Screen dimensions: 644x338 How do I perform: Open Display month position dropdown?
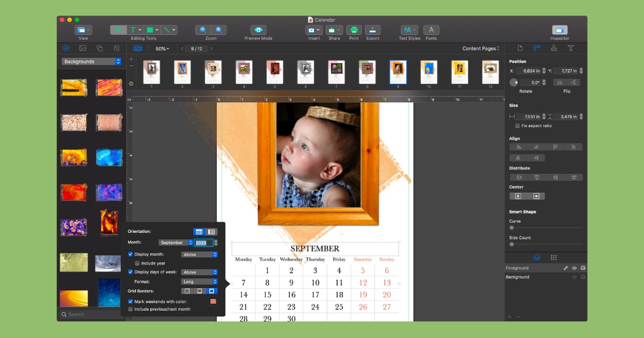click(x=200, y=254)
